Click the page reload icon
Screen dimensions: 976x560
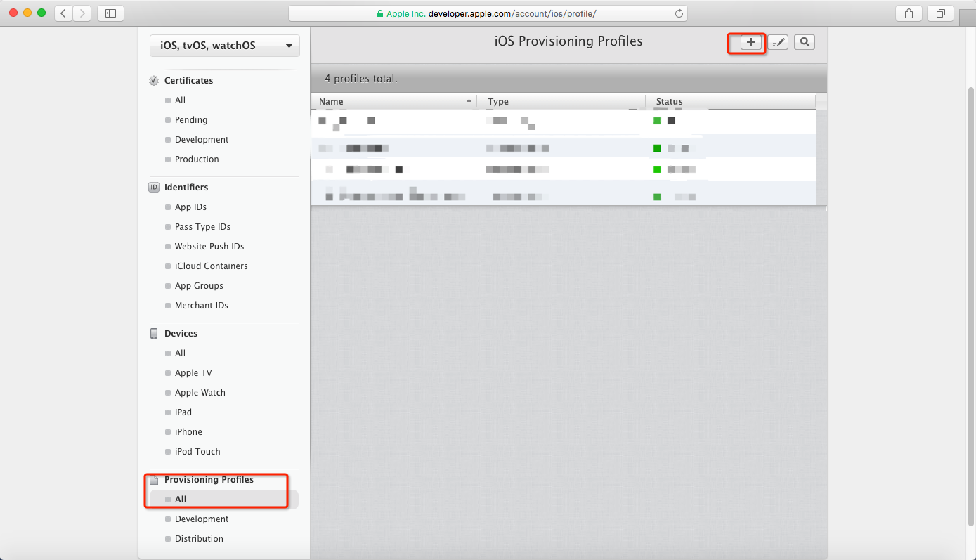click(679, 13)
